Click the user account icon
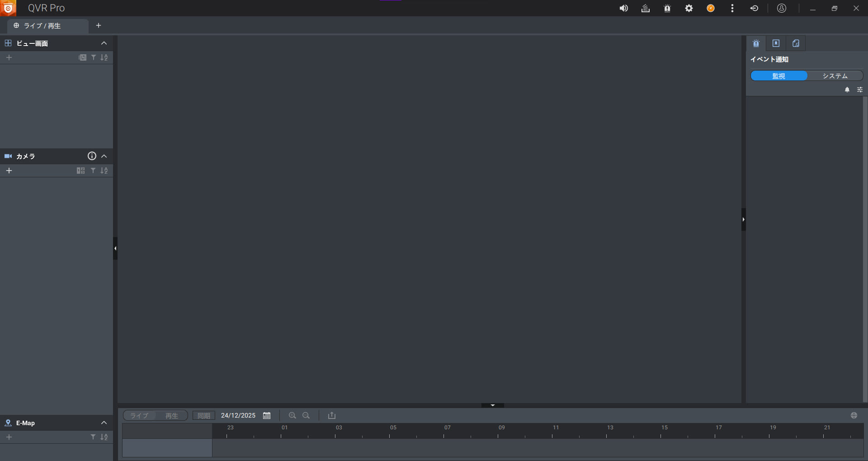868x461 pixels. (781, 8)
